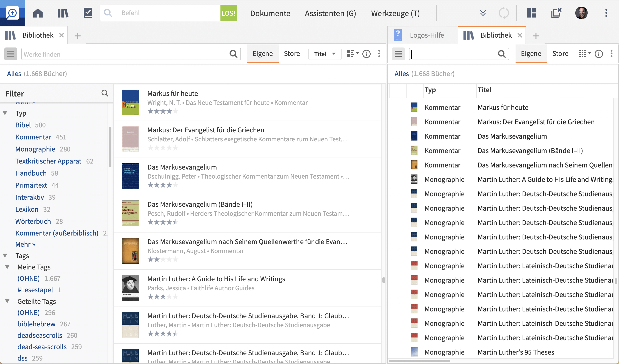Go to the Home dashboard icon
619x364 pixels.
pyautogui.click(x=38, y=13)
